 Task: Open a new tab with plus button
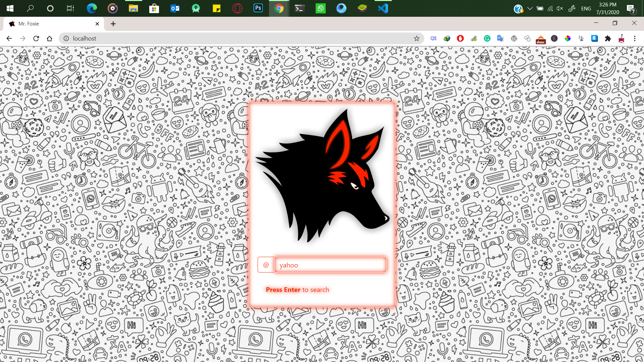(113, 24)
